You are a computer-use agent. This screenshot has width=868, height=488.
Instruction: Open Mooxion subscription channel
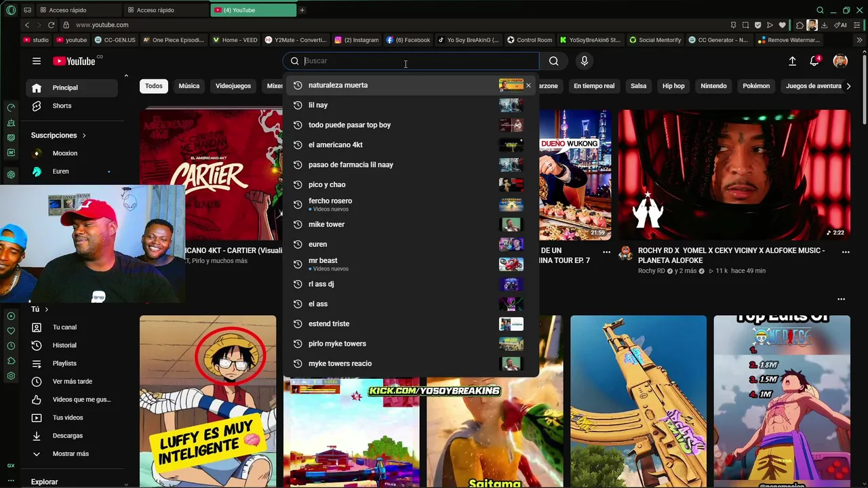click(x=73, y=153)
